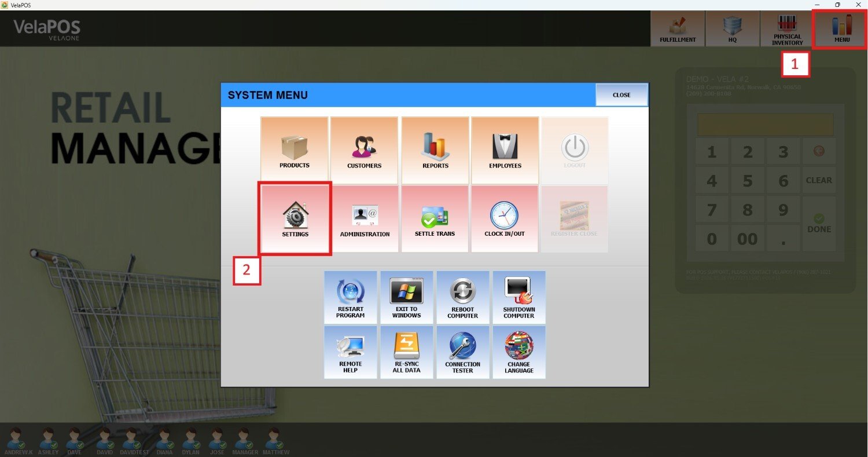Open the Connection Tester
This screenshot has width=868, height=457.
coord(462,352)
